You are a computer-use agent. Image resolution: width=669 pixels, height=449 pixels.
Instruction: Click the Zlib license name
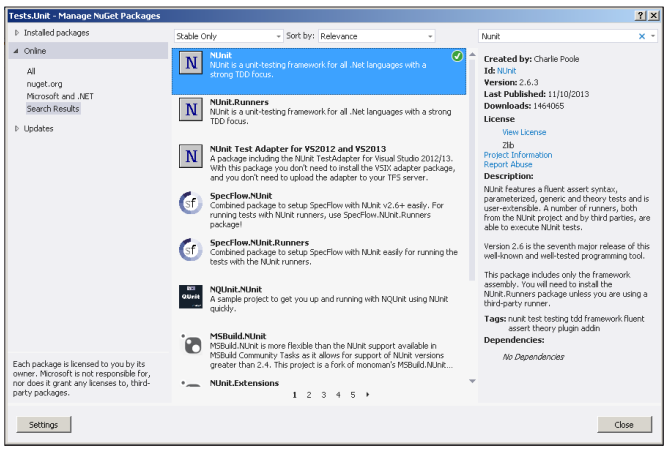pyautogui.click(x=508, y=145)
